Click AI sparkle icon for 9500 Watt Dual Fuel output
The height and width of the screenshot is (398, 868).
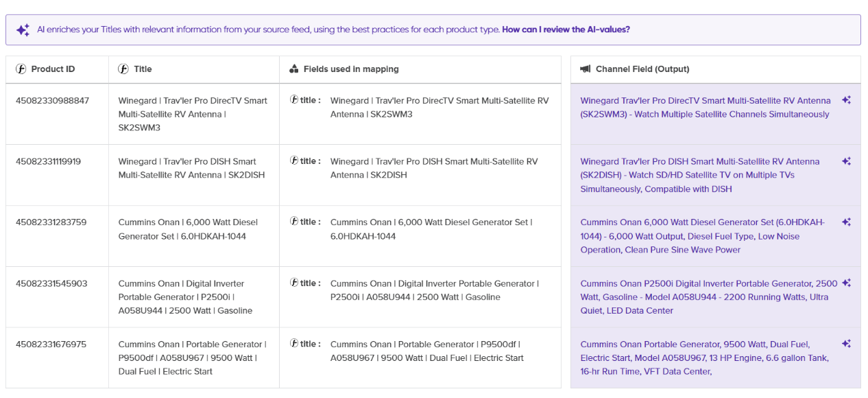847,344
